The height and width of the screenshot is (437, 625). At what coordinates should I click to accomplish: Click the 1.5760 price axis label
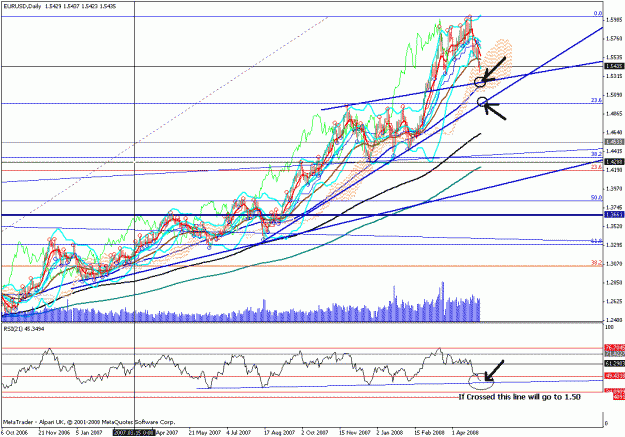(x=614, y=39)
